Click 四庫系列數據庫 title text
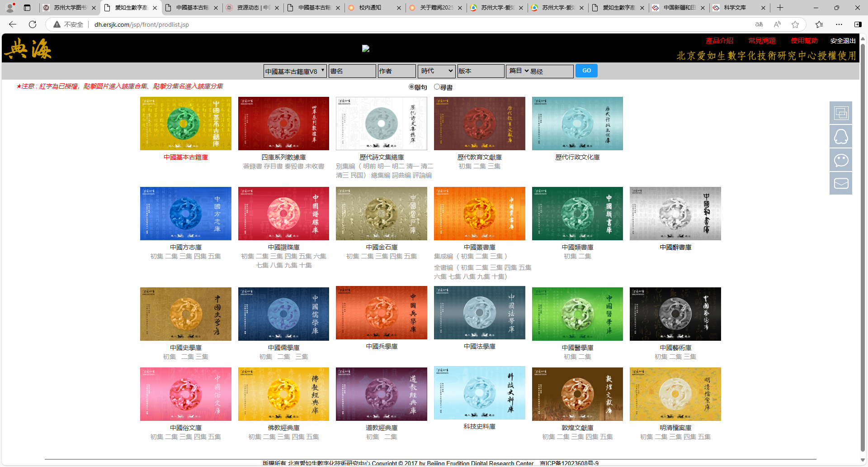The image size is (868, 467). (283, 157)
